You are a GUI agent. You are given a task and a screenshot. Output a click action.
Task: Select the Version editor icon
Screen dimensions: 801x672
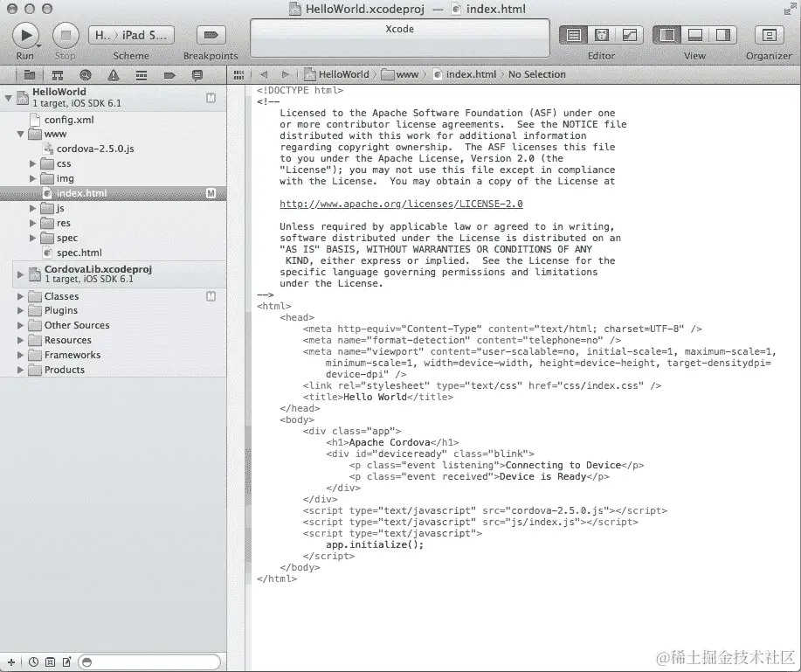(630, 35)
